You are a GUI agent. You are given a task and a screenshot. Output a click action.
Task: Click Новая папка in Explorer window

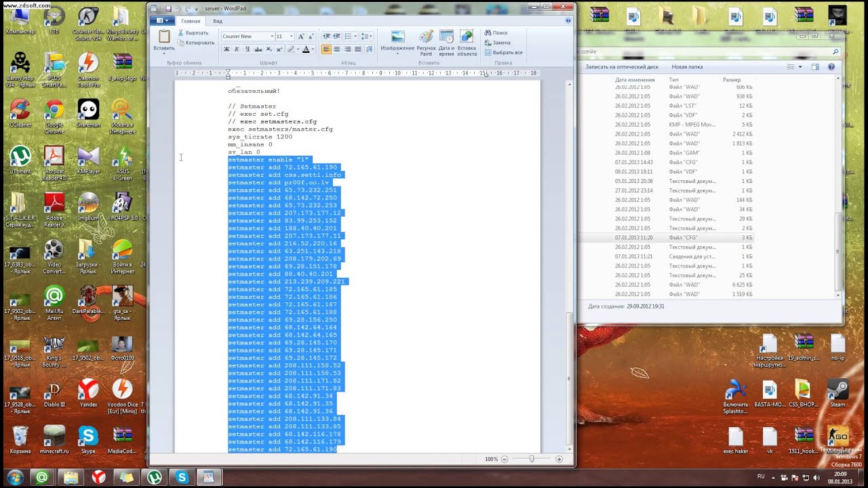click(687, 67)
